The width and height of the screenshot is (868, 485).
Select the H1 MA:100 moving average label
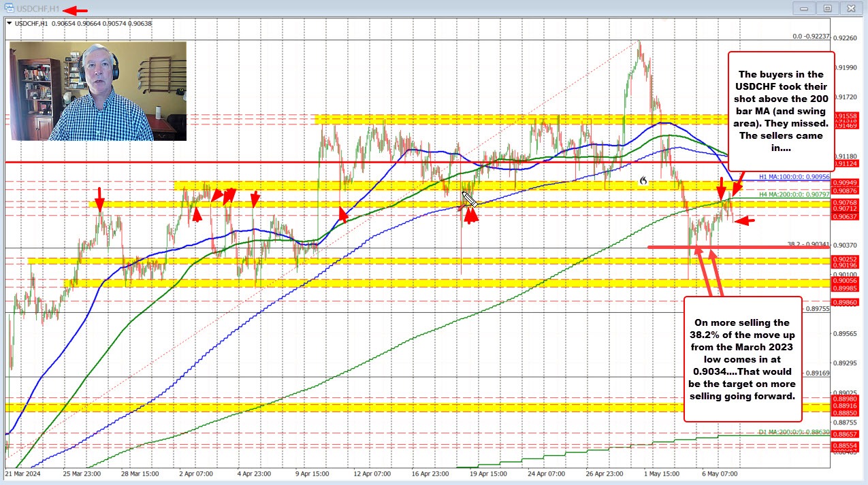pos(794,177)
